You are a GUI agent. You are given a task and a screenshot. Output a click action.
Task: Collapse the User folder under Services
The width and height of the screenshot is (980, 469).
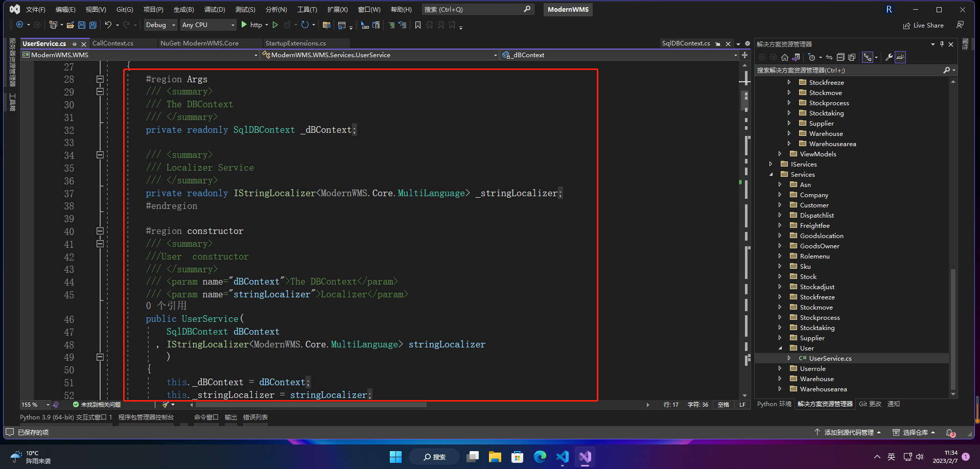(780, 348)
